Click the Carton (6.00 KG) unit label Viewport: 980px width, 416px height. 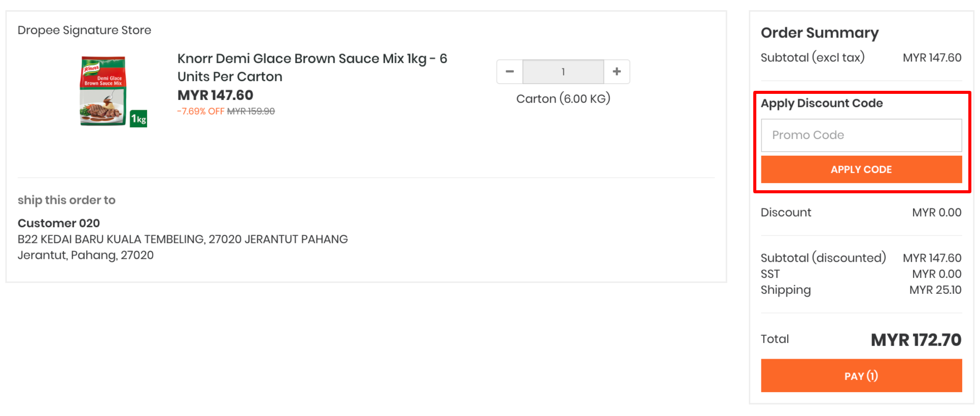pyautogui.click(x=563, y=98)
